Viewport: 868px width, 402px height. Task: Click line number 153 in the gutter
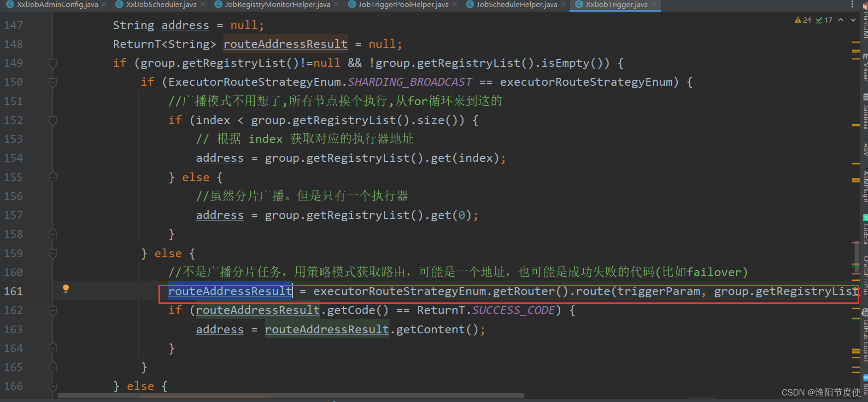(13, 139)
